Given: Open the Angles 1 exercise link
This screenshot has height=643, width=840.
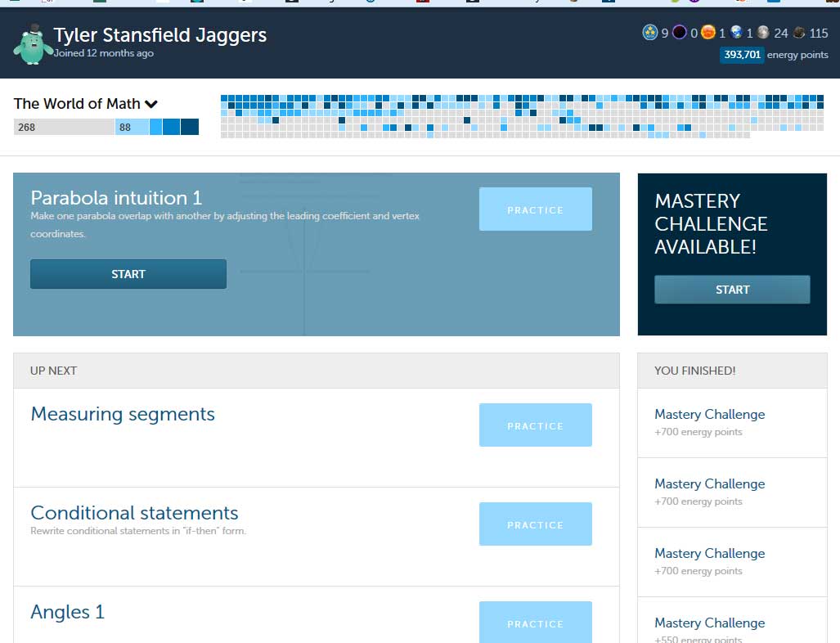Looking at the screenshot, I should [68, 612].
